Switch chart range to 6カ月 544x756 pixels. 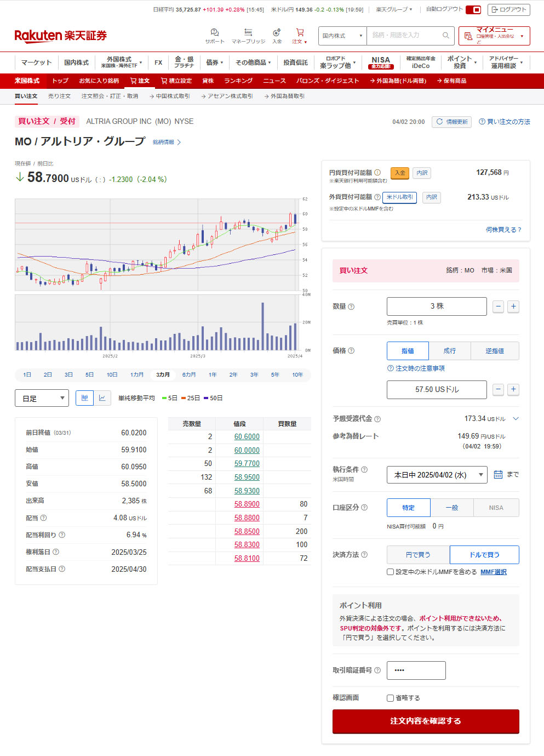click(189, 375)
